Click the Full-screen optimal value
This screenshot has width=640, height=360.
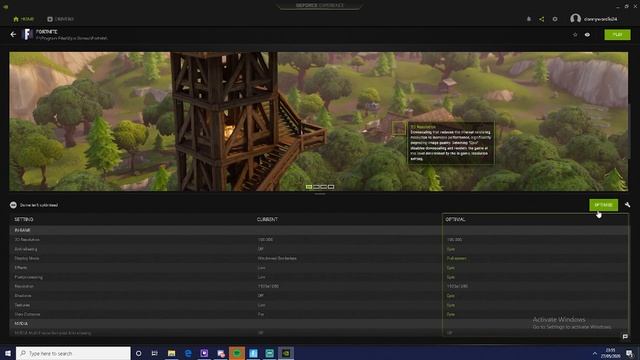tap(456, 258)
